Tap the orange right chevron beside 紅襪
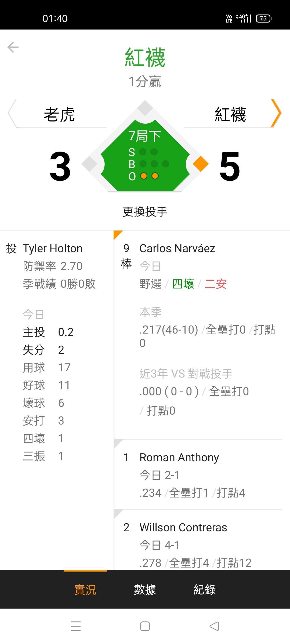This screenshot has height=644, width=290. coord(276,114)
